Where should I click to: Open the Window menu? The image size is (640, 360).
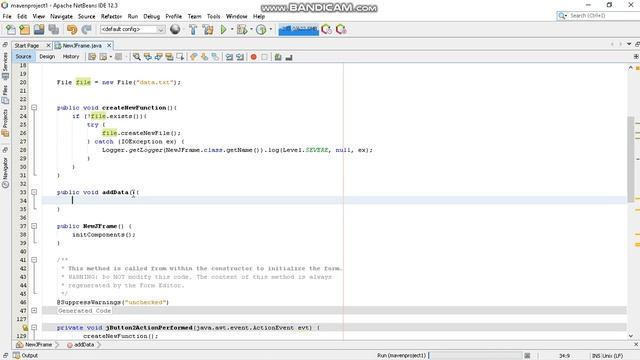tap(237, 16)
